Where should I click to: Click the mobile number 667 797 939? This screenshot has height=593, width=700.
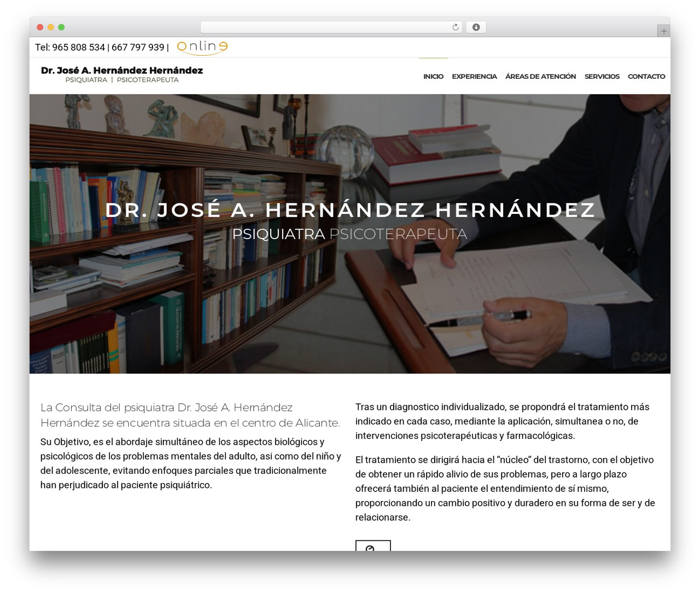click(138, 48)
